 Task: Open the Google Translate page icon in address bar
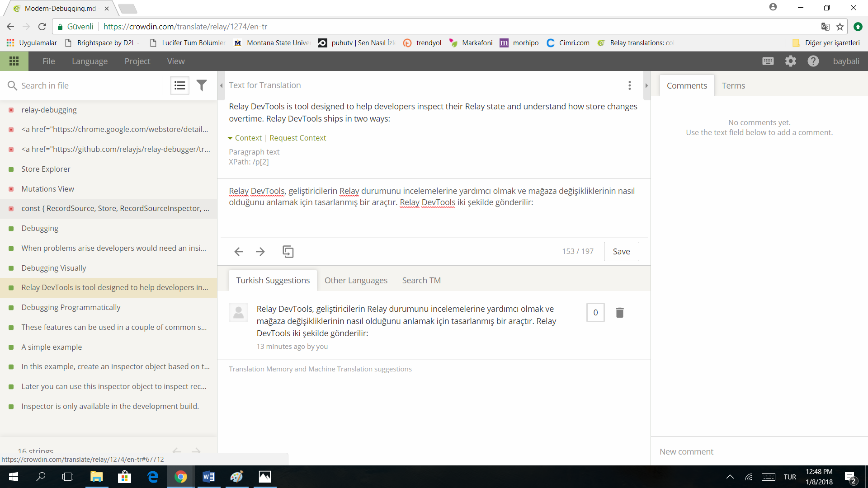[x=826, y=27]
